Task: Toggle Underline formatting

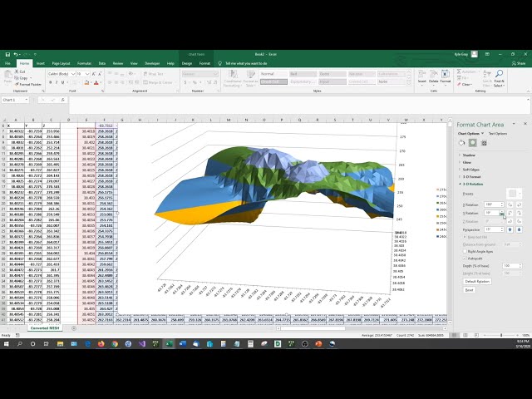Action: pos(62,82)
